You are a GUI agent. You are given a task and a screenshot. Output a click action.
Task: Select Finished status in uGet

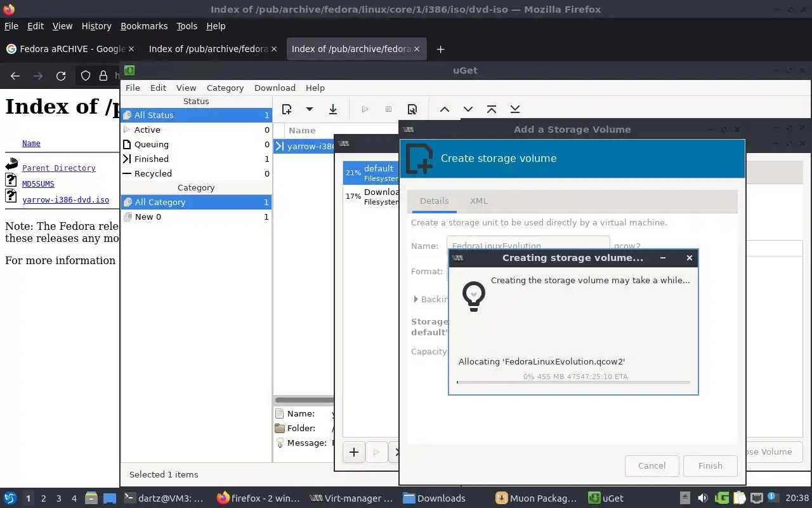[x=196, y=159]
